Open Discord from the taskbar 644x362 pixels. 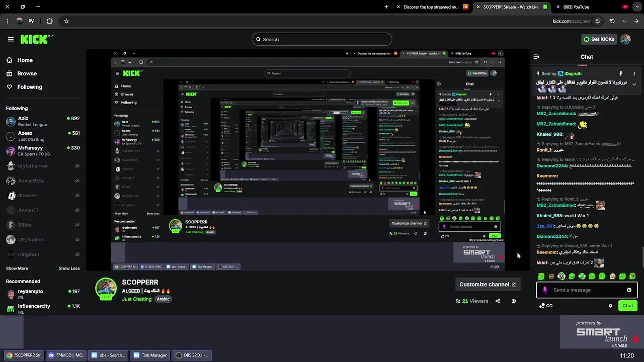tap(66, 355)
